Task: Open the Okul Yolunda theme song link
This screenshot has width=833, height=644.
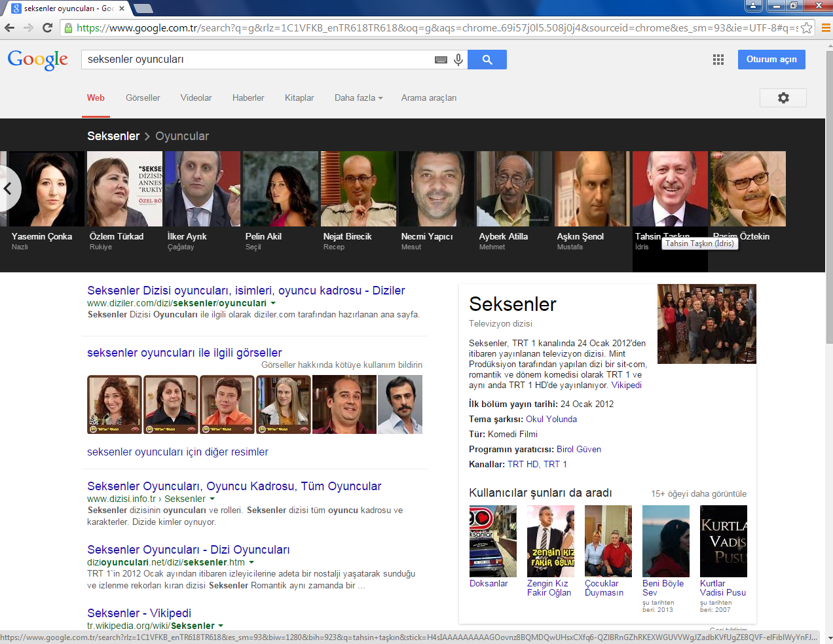Action: tap(551, 419)
